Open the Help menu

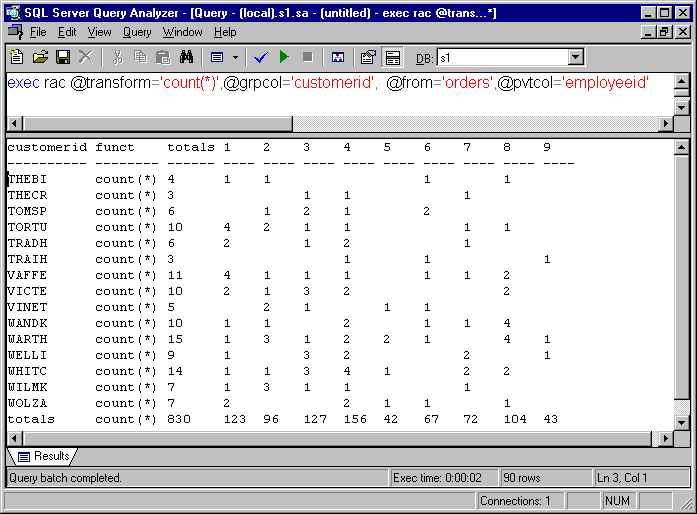[x=225, y=32]
